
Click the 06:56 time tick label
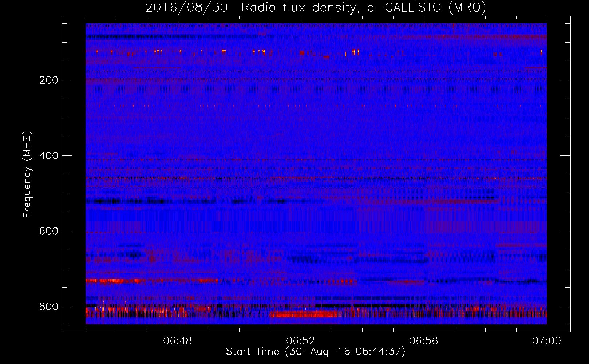[x=424, y=341]
